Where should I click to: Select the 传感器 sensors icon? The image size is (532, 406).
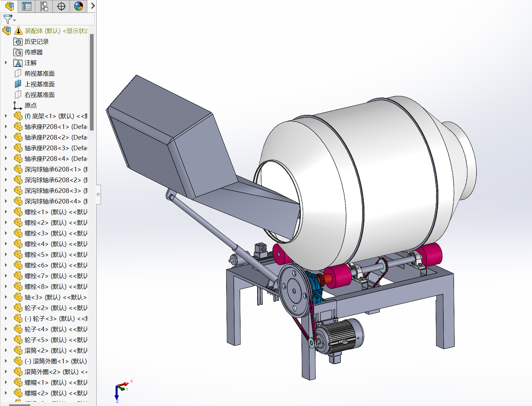coord(18,52)
